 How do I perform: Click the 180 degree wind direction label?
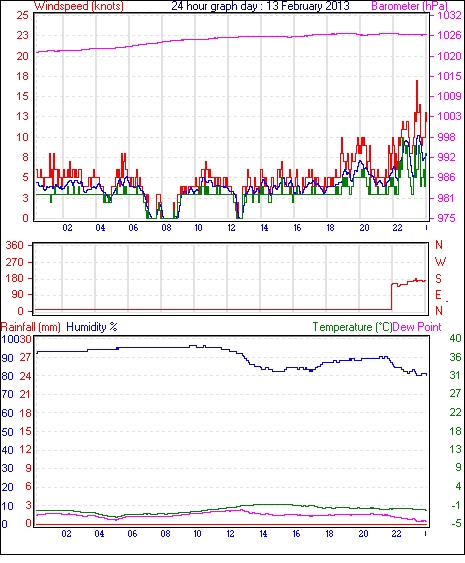point(15,278)
